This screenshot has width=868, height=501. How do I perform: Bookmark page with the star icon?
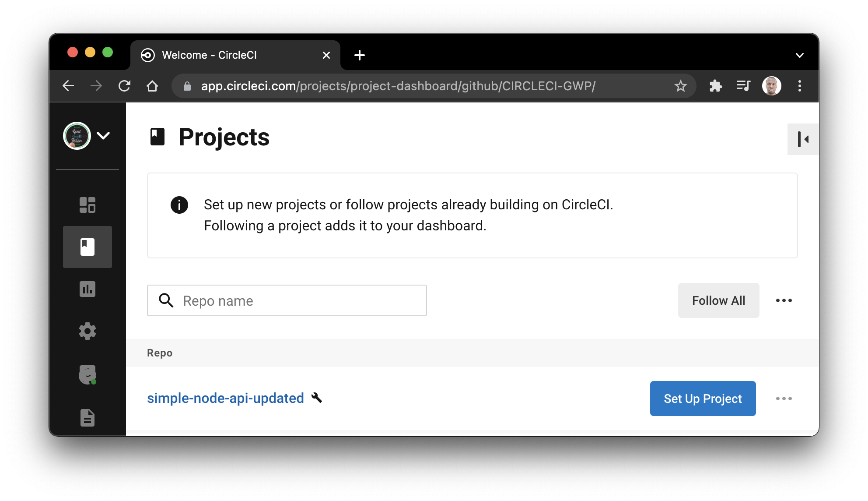point(680,86)
